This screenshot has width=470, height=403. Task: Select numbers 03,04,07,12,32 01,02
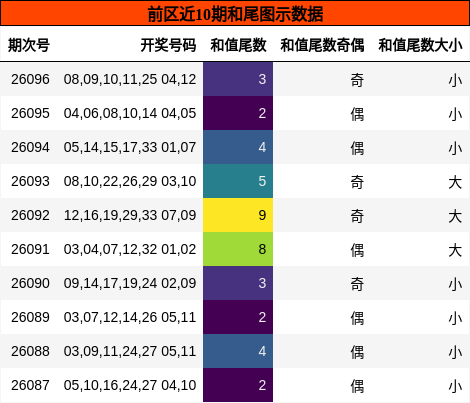130,249
